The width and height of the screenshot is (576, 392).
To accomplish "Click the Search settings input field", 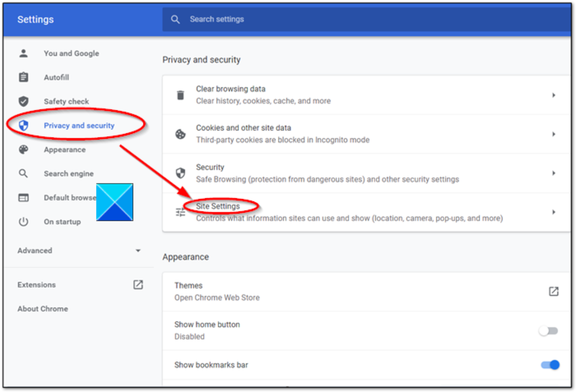I will click(x=336, y=19).
